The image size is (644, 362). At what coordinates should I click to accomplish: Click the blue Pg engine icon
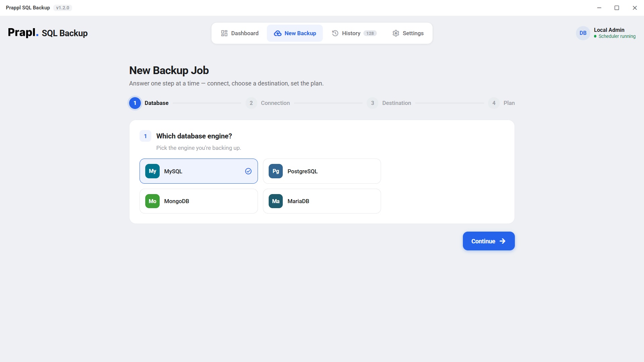(276, 171)
